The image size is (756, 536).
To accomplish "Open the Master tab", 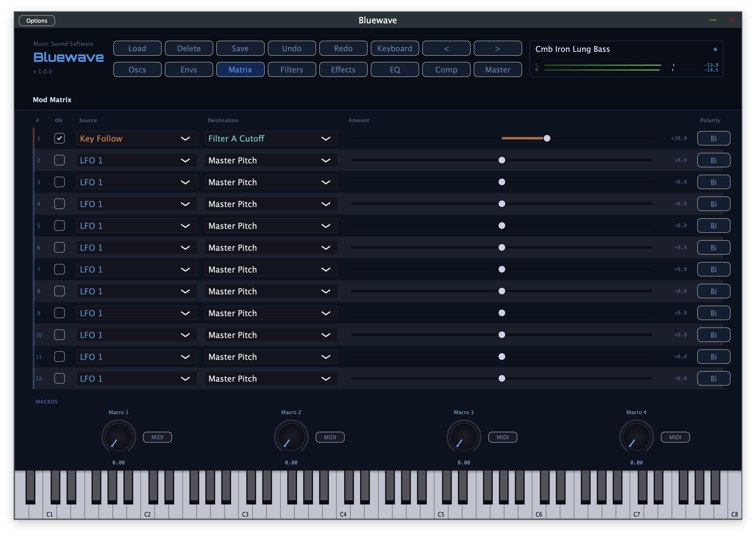I will pyautogui.click(x=498, y=70).
